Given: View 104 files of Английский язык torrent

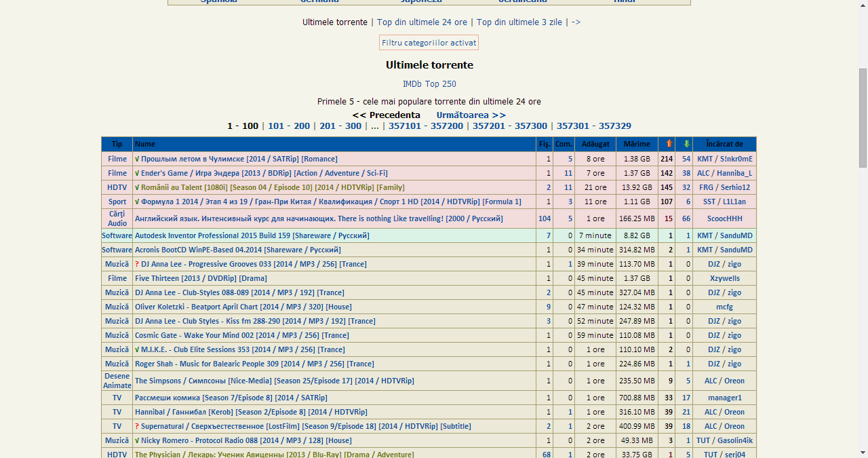Looking at the screenshot, I should pos(545,218).
